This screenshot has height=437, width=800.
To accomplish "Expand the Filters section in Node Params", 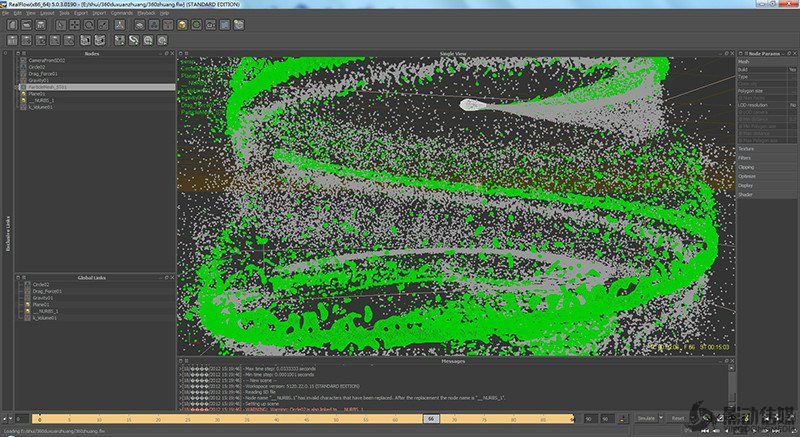I will pos(744,158).
